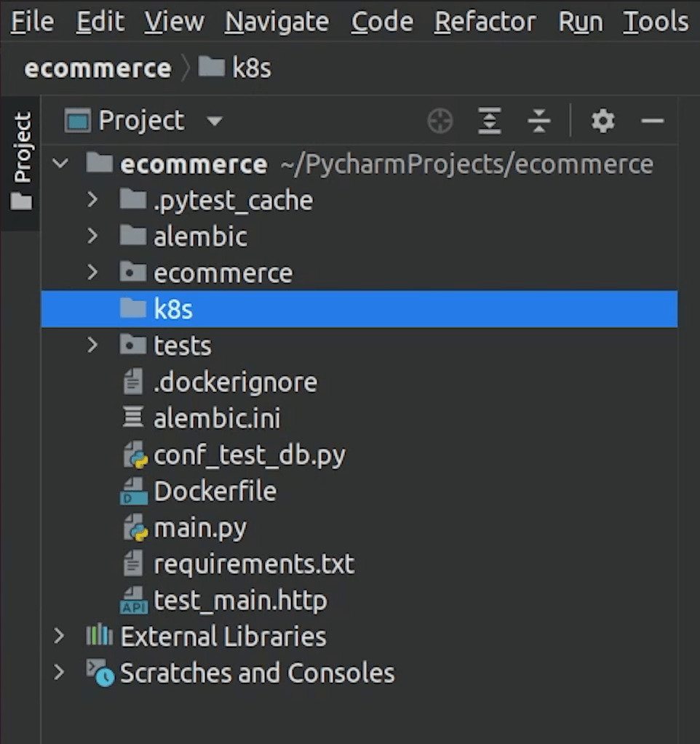Expand the .pytest_cache folder

pyautogui.click(x=92, y=200)
